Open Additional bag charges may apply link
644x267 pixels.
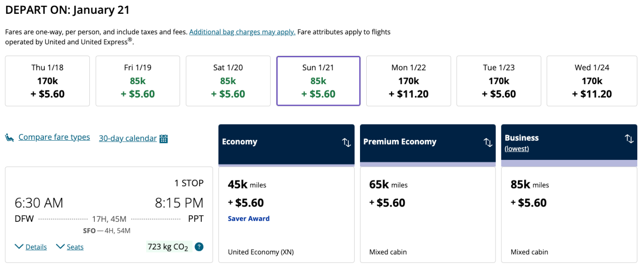click(x=242, y=32)
